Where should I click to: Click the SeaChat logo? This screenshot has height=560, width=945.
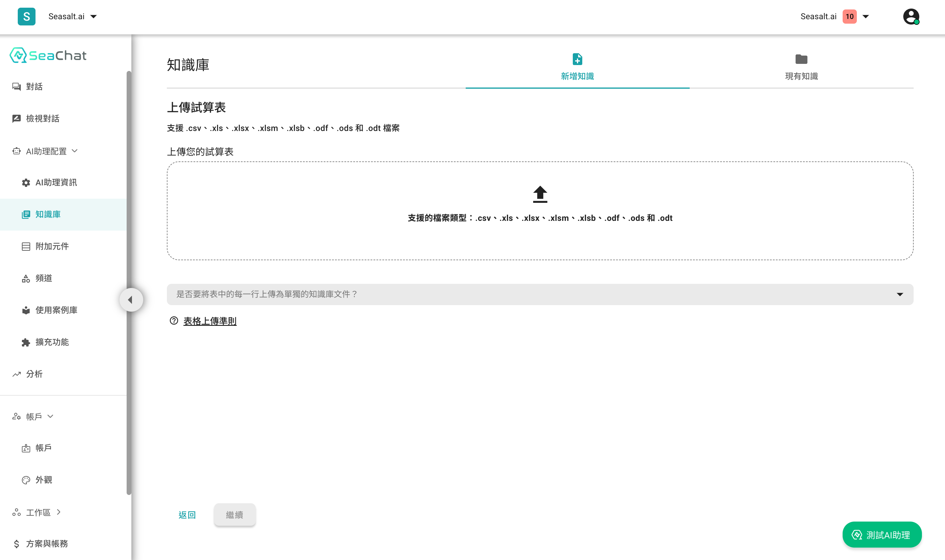pyautogui.click(x=48, y=56)
